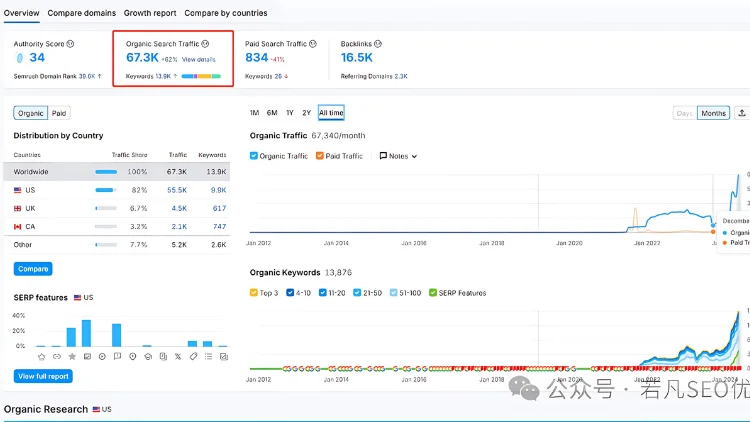Click the info icon next to Paid Search Traffic

313,44
